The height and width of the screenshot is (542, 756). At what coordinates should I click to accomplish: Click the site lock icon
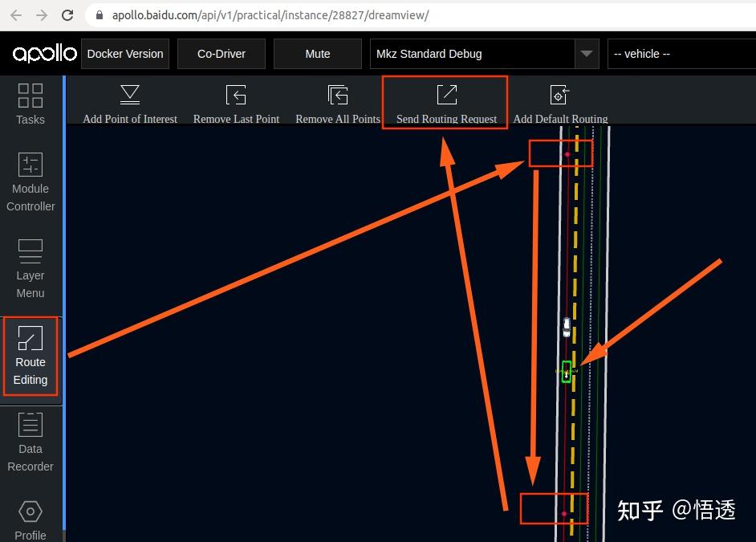(x=100, y=15)
